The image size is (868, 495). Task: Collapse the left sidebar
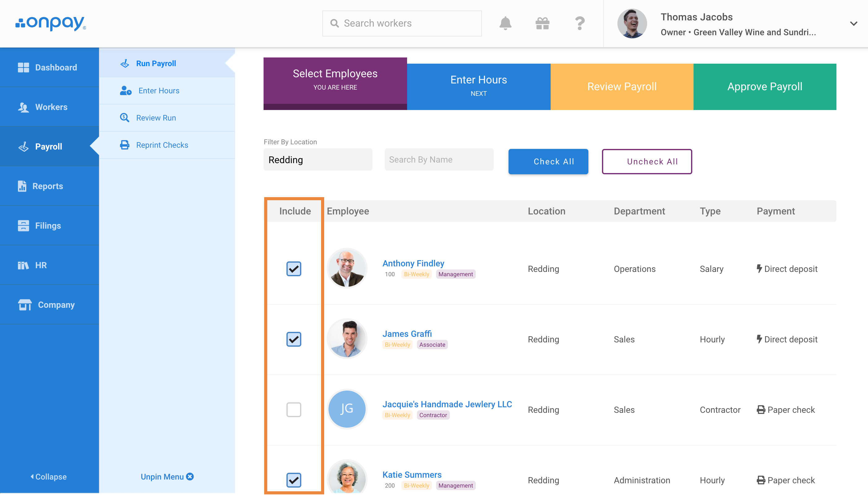pos(49,477)
